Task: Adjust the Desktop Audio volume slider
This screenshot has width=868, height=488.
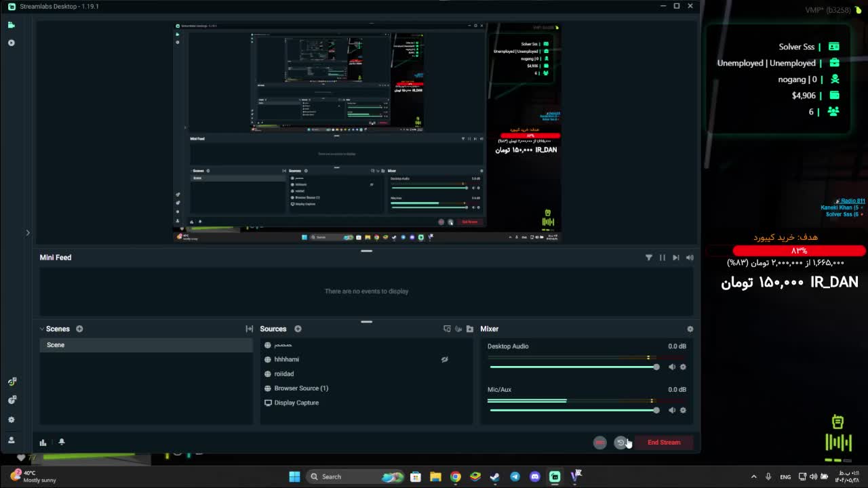Action: (x=574, y=367)
